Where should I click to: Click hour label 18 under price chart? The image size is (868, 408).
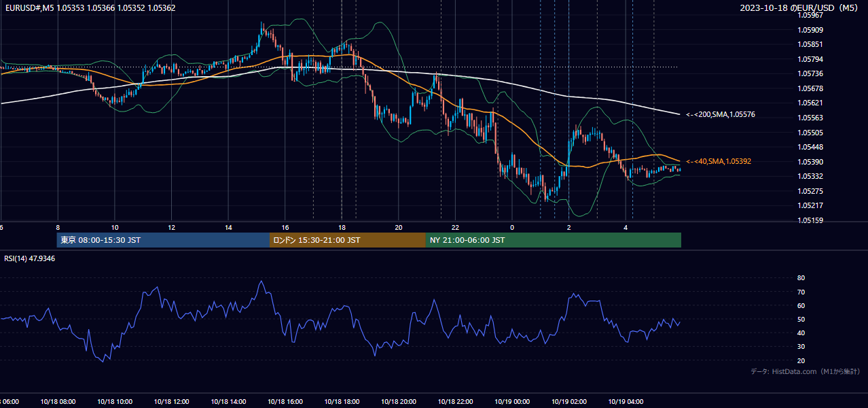(x=342, y=227)
